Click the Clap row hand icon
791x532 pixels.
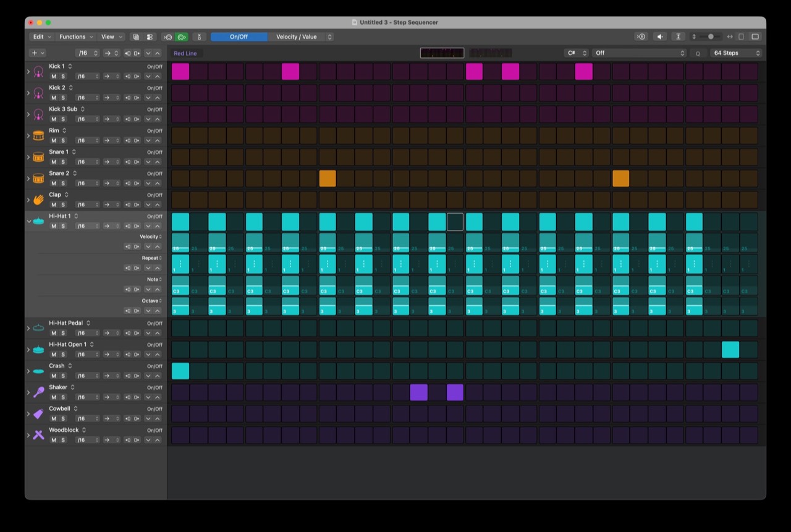pos(38,200)
